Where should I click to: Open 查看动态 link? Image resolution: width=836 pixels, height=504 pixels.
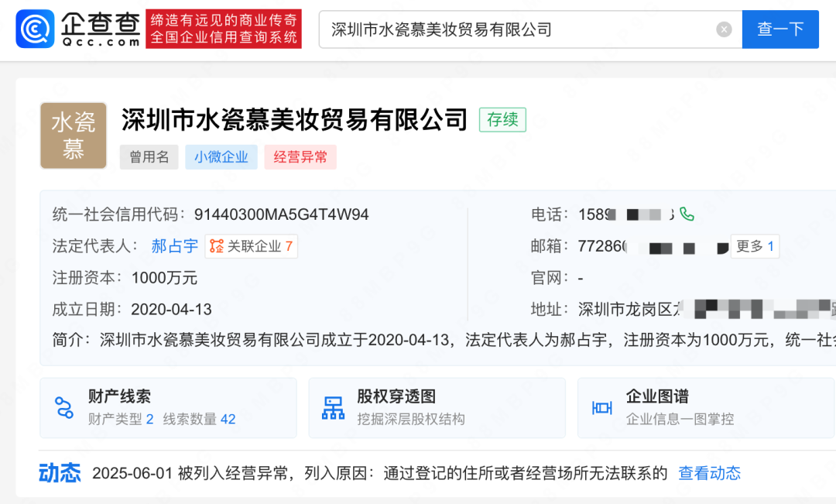pos(709,473)
